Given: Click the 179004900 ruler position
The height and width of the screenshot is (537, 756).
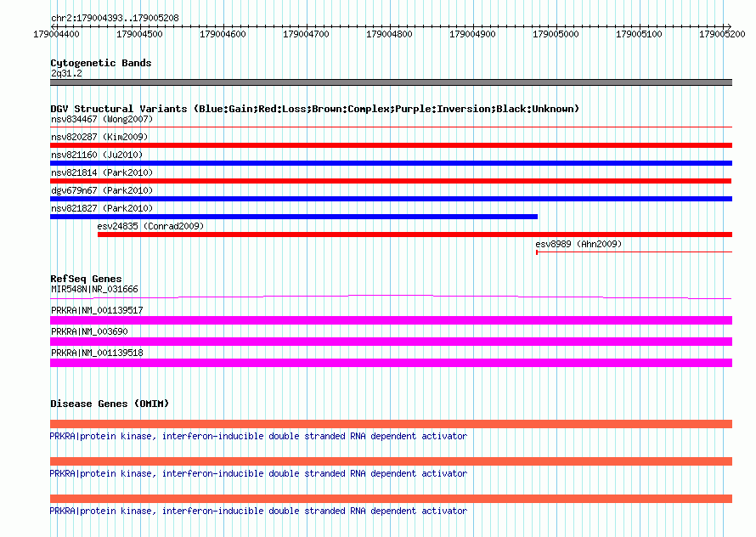Looking at the screenshot, I should pyautogui.click(x=472, y=34).
